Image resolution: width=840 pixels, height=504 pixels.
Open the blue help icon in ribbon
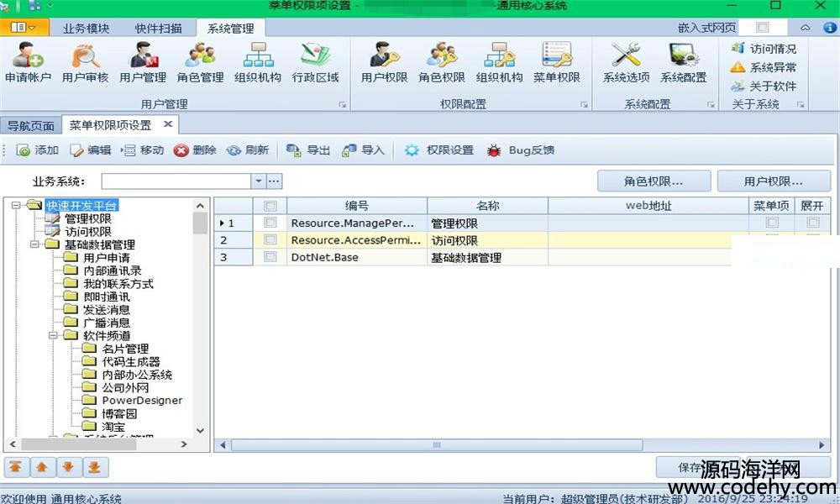click(x=830, y=28)
